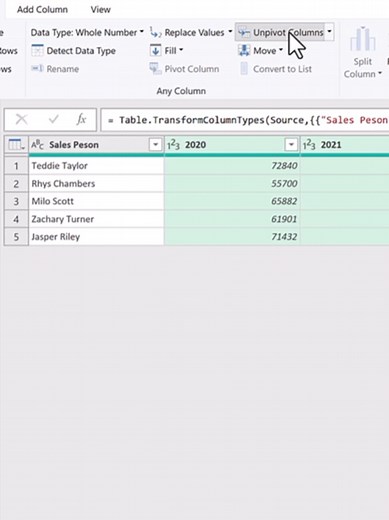Image resolution: width=389 pixels, height=520 pixels.
Task: Click the Split Column icon
Action: point(363,40)
